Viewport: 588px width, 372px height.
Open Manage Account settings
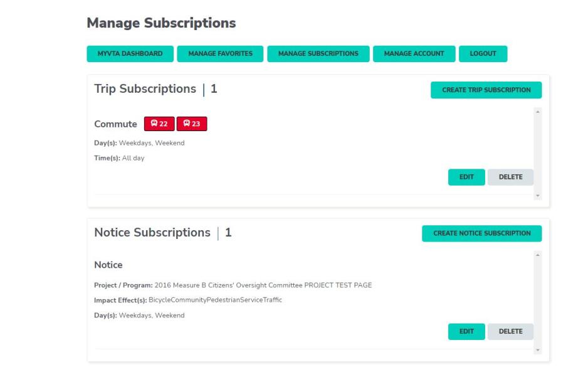click(414, 54)
